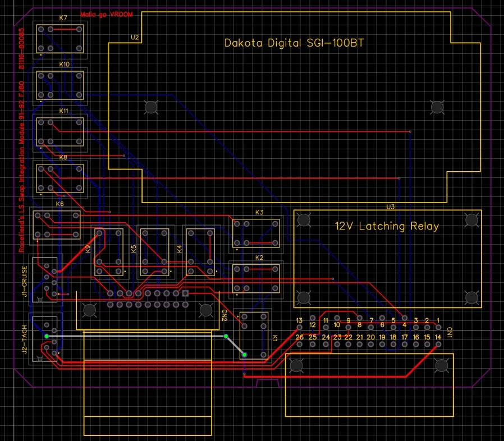This screenshot has width=504, height=441.
Task: Select the green highlighted pad on K1
Action: 245,355
